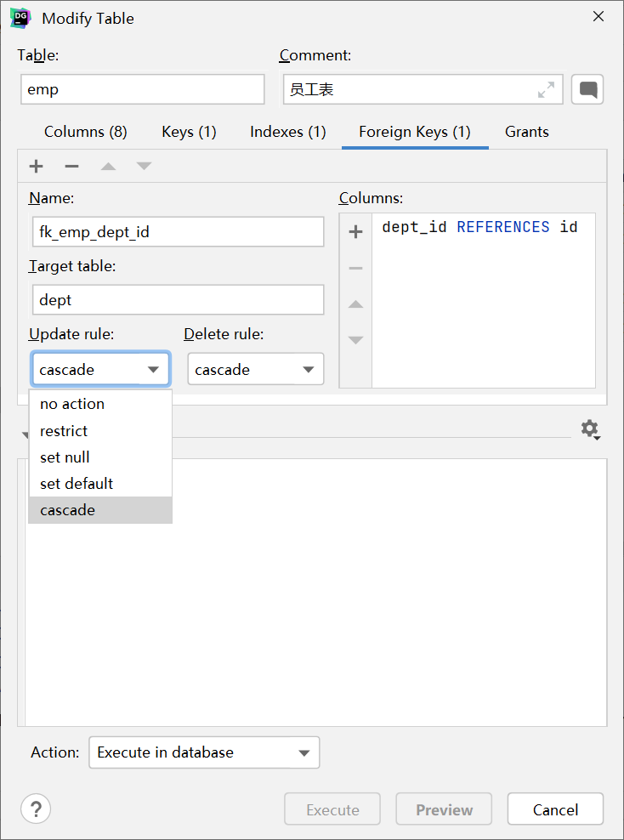Image resolution: width=624 pixels, height=840 pixels.
Task: Open help with the question mark button
Action: point(36,809)
